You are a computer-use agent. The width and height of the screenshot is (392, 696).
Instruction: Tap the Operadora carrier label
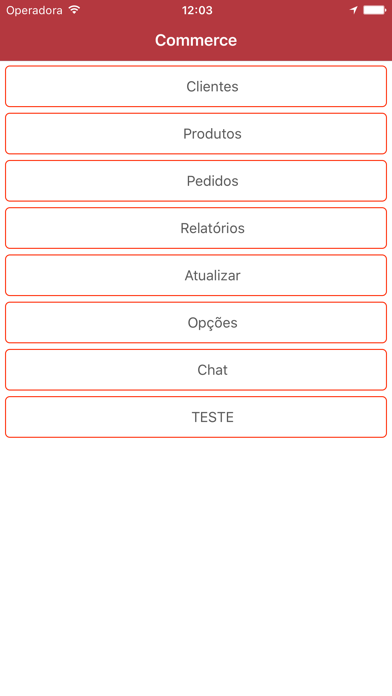coord(34,10)
